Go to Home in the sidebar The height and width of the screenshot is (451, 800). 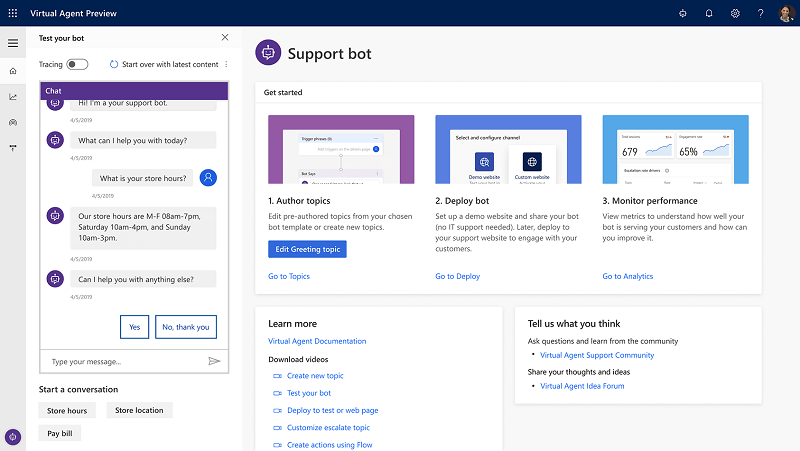pyautogui.click(x=13, y=71)
